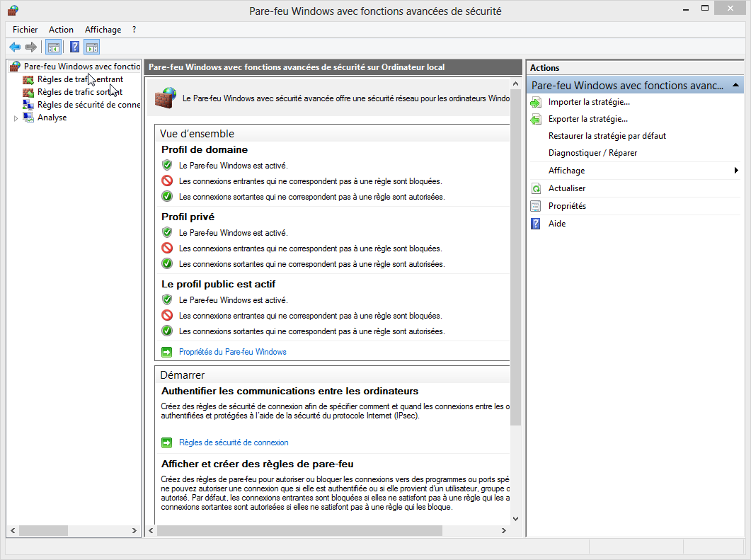Click center pane scroll right arrow

click(x=503, y=531)
